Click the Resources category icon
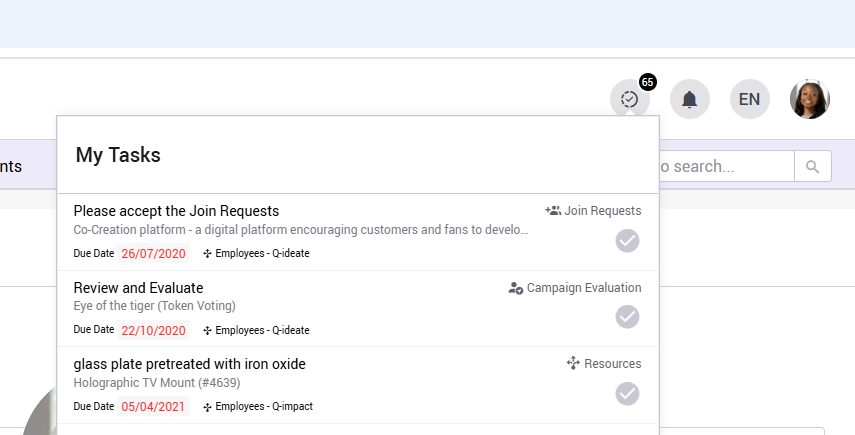The image size is (855, 435). (x=573, y=363)
